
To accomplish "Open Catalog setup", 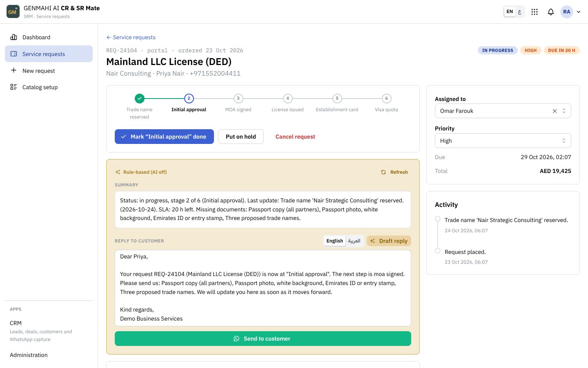I will tap(49, 87).
